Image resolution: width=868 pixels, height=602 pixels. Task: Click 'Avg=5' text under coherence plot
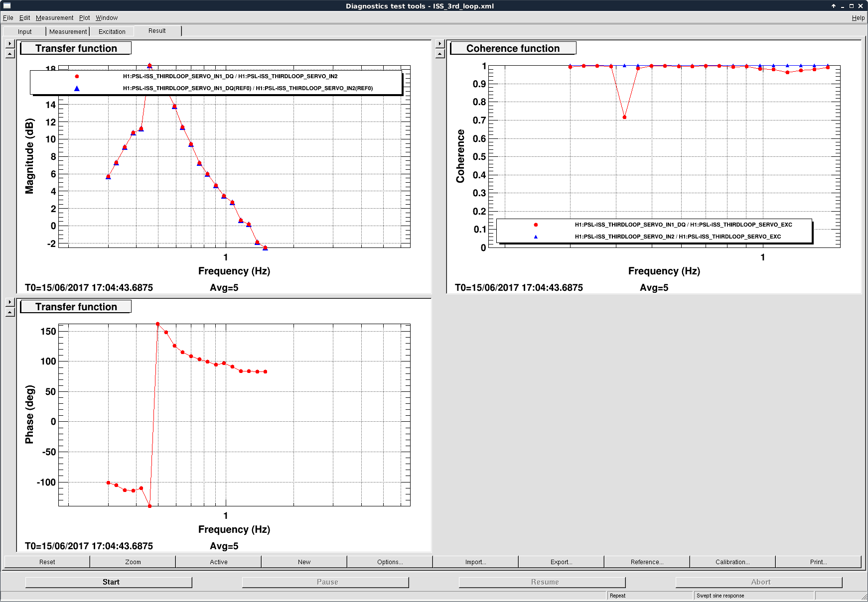coord(654,288)
